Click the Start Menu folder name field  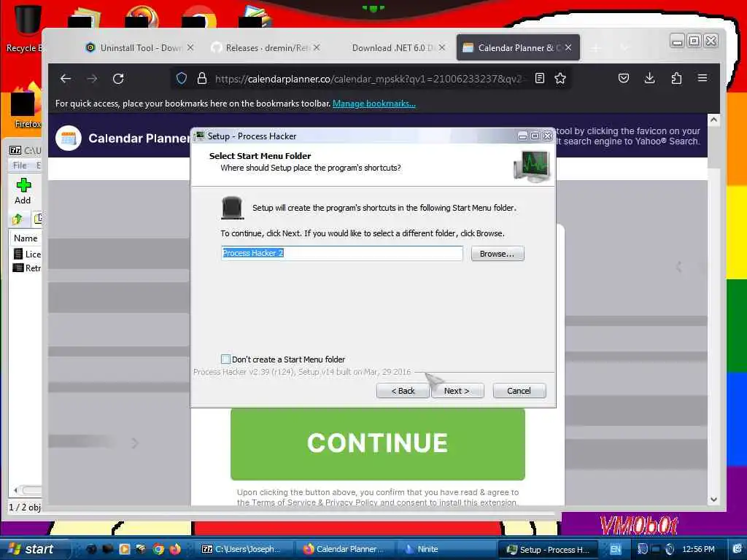tap(341, 253)
